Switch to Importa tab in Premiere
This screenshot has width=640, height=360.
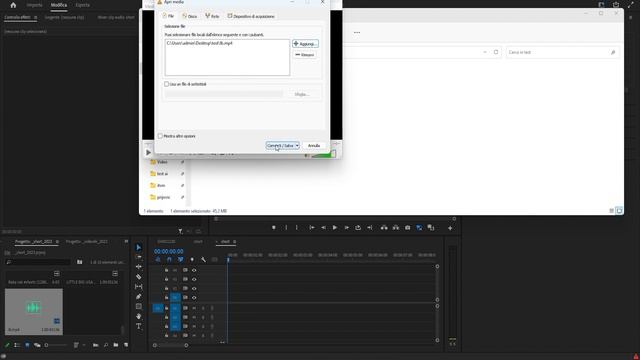(34, 5)
